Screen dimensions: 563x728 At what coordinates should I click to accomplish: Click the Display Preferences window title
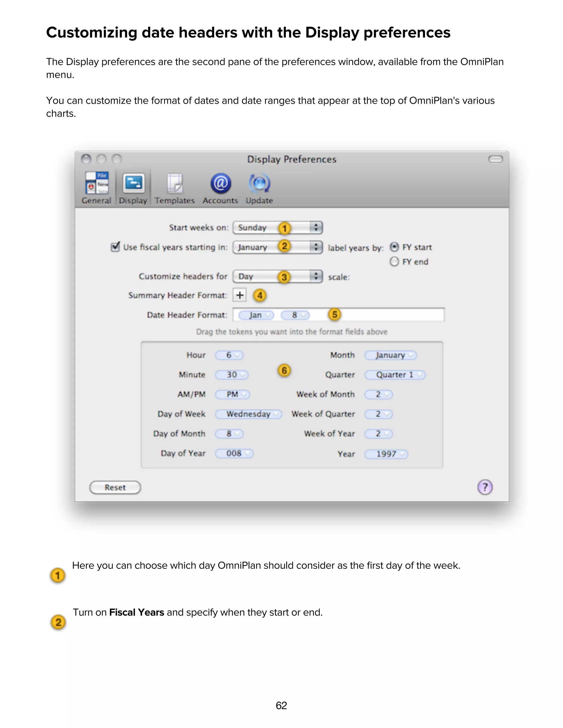click(291, 159)
